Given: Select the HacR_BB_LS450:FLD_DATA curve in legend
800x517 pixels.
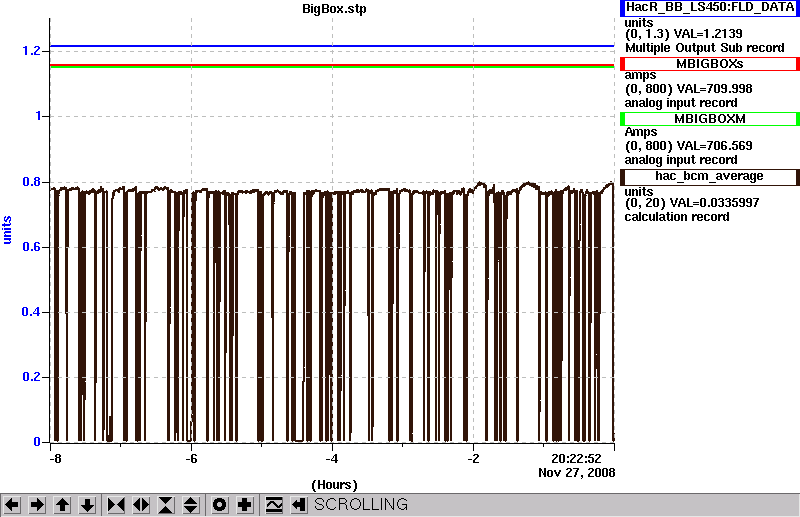Looking at the screenshot, I should point(710,7).
